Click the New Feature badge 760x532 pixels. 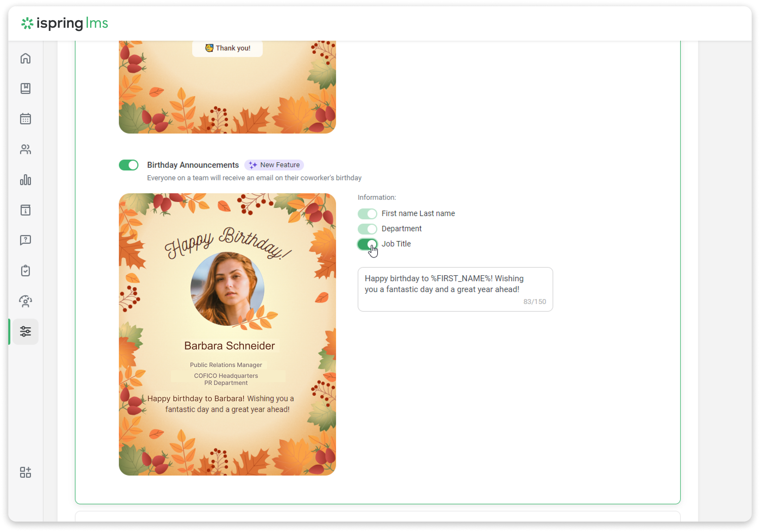coord(274,165)
